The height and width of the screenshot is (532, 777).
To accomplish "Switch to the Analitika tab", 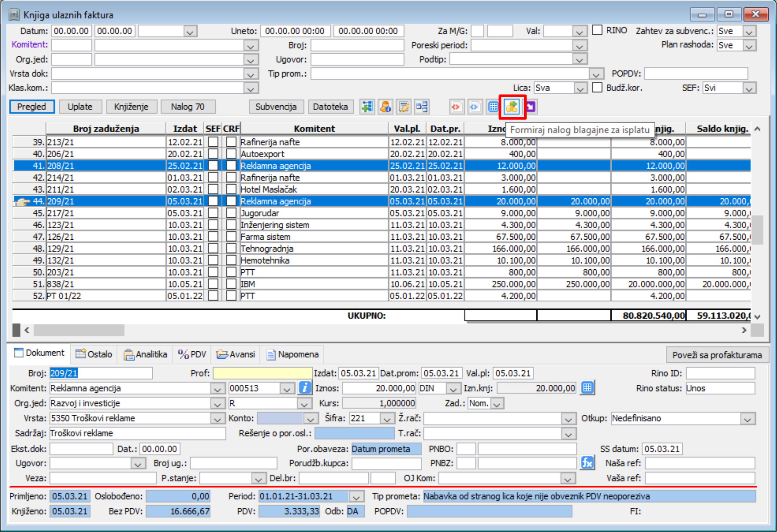I will (x=145, y=354).
